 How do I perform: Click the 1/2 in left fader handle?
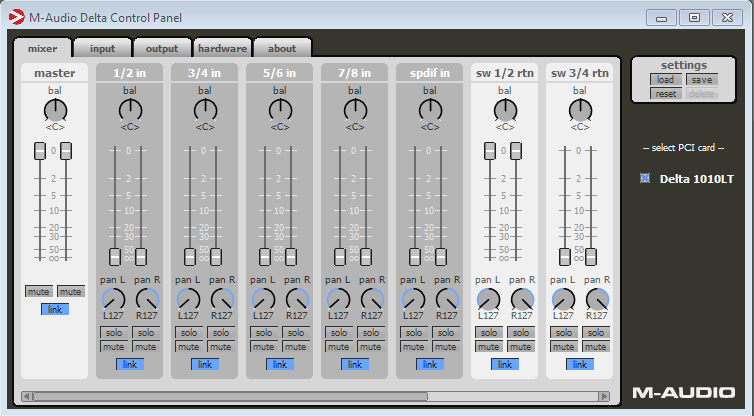pyautogui.click(x=114, y=257)
